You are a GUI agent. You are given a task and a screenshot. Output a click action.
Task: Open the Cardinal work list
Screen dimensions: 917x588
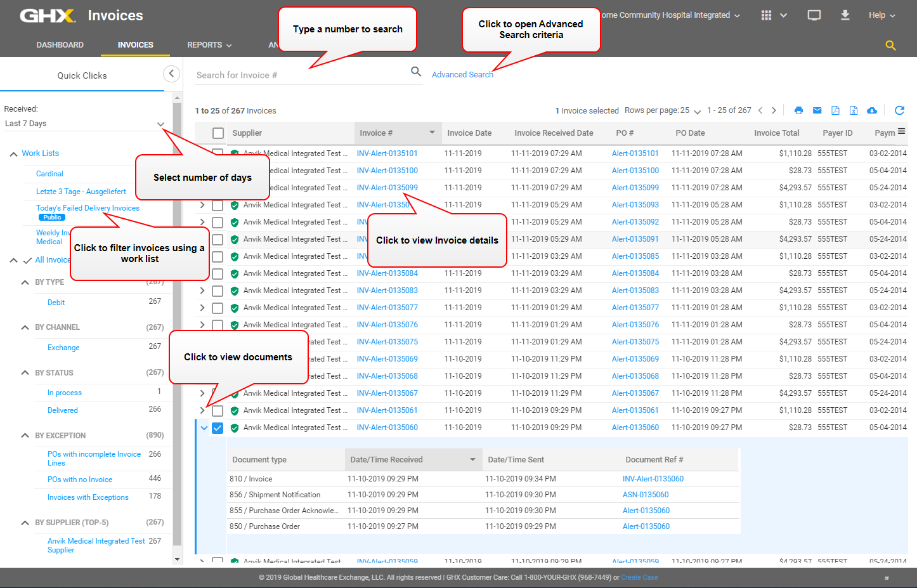[x=49, y=174]
